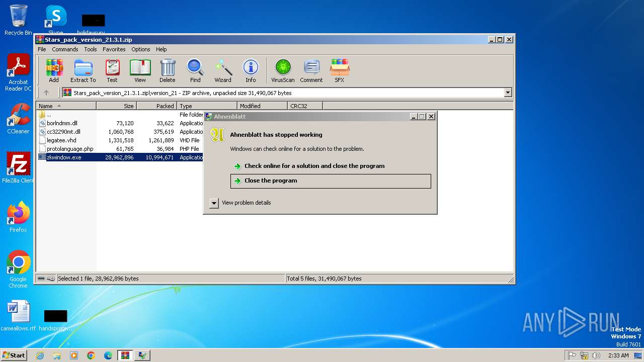The width and height of the screenshot is (644, 362).
Task: Expand the archive path dropdown
Action: (508, 93)
